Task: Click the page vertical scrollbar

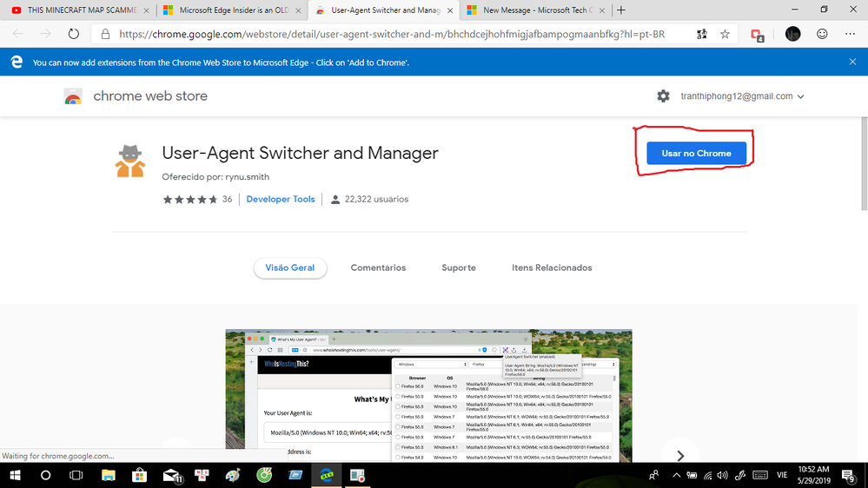Action: (865, 164)
